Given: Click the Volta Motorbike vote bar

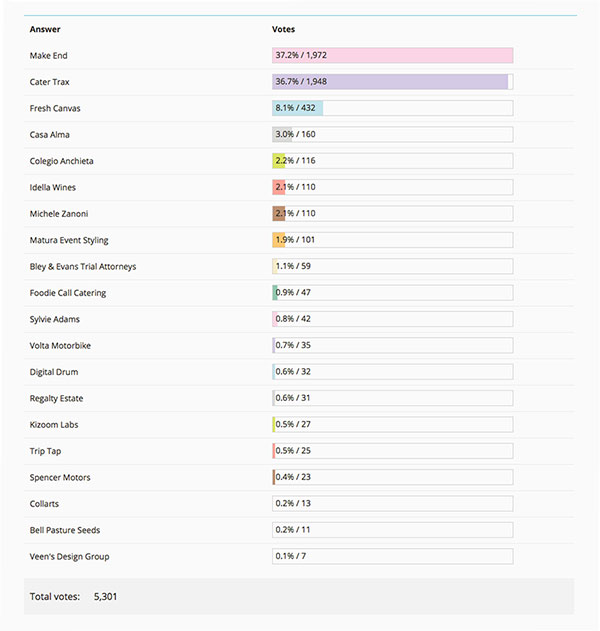Looking at the screenshot, I should click(x=392, y=345).
